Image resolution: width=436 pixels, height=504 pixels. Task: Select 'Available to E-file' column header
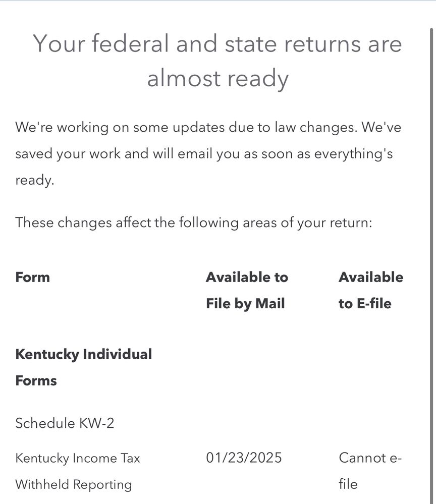point(371,290)
